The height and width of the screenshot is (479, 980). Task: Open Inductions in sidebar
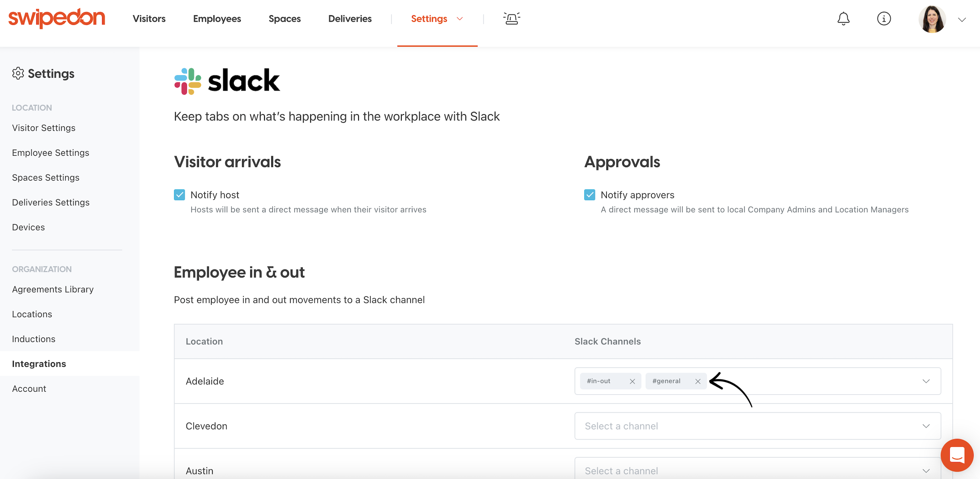point(33,339)
